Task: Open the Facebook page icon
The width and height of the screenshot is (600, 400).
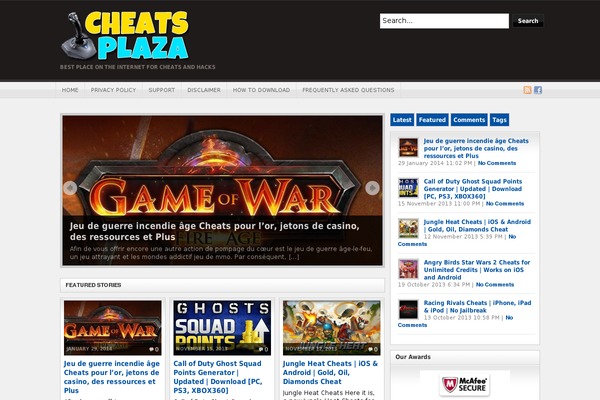Action: pos(538,90)
